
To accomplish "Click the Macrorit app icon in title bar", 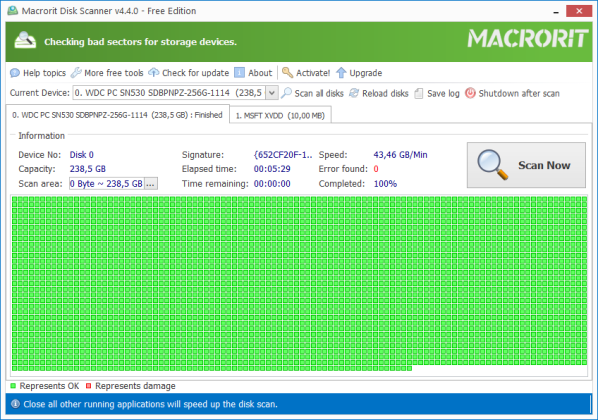I will 13,11.
